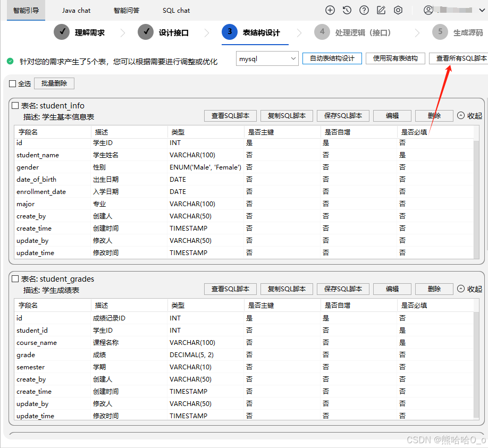Open the history clock icon
The width and height of the screenshot is (488, 448).
coord(347,10)
